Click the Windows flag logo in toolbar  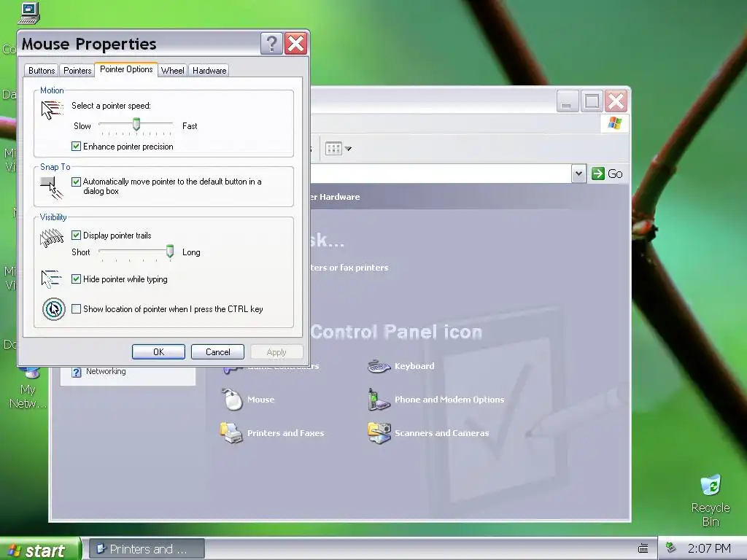pos(614,123)
